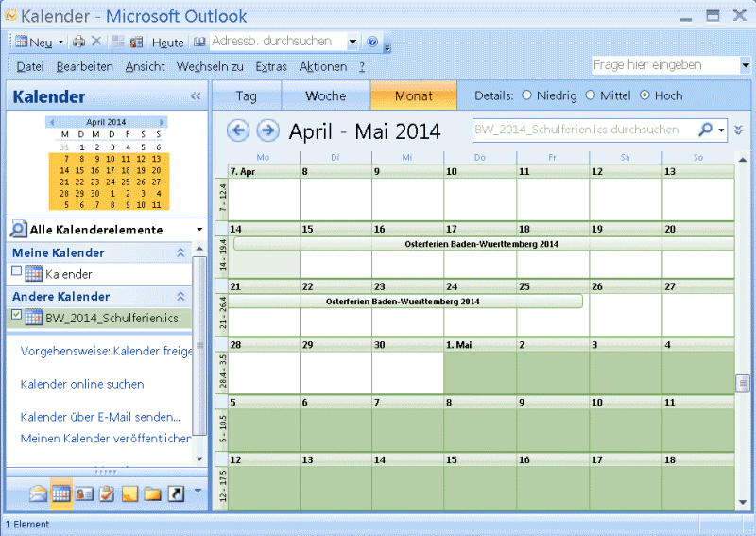Open Vorgehensweise: Kalender freigeben link
Viewport: 756px width, 536px height.
coord(106,352)
